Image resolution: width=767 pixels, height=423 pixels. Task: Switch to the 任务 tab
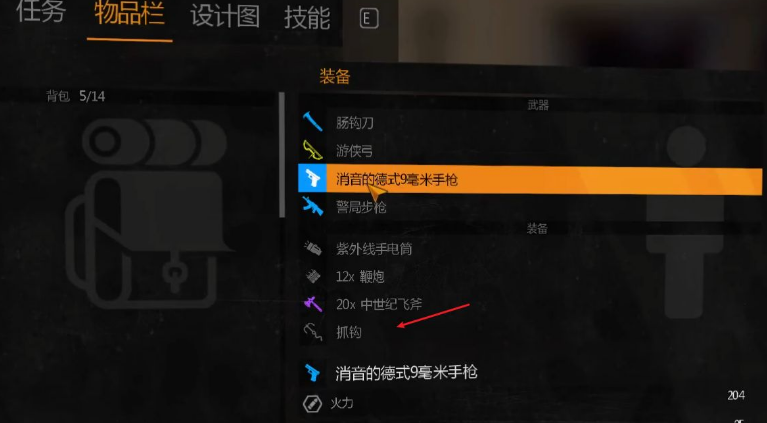point(41,12)
